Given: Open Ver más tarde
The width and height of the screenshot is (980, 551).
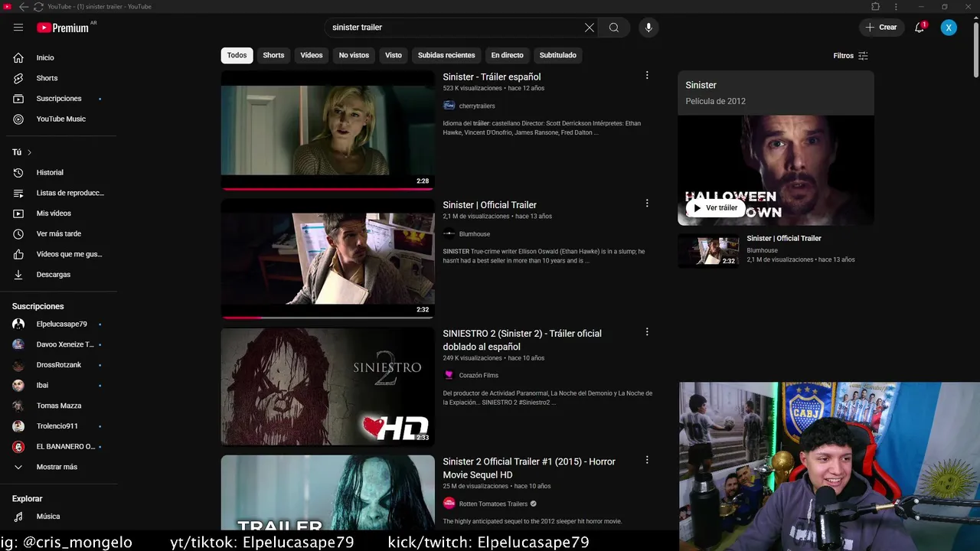Looking at the screenshot, I should (58, 234).
